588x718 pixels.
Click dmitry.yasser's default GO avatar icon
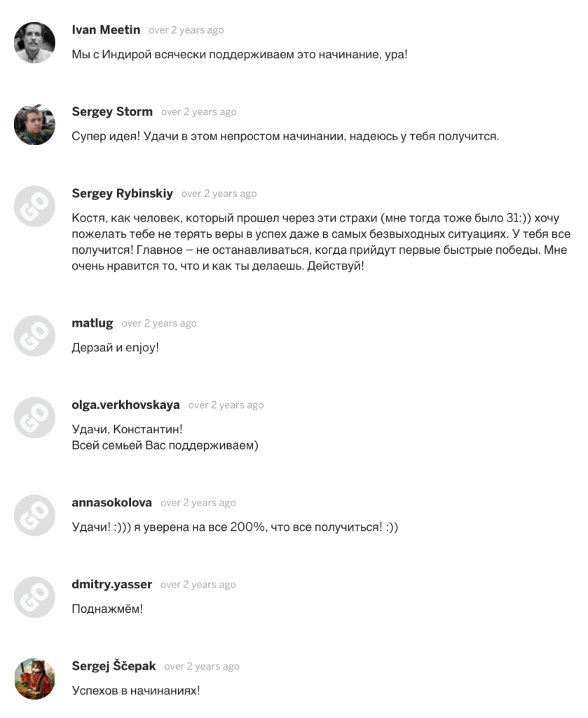point(34,597)
